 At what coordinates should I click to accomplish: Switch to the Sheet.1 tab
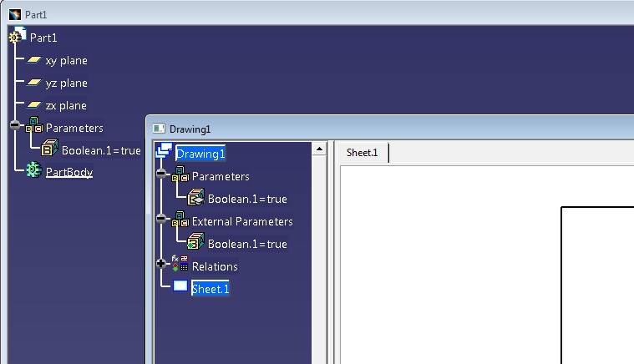click(363, 153)
